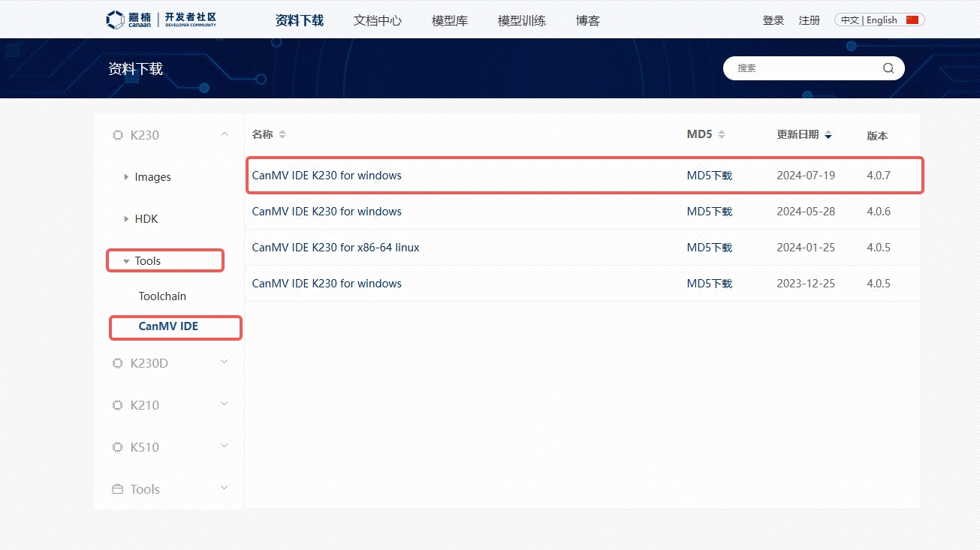Click MD5下载 for the linux row
980x550 pixels.
(710, 248)
